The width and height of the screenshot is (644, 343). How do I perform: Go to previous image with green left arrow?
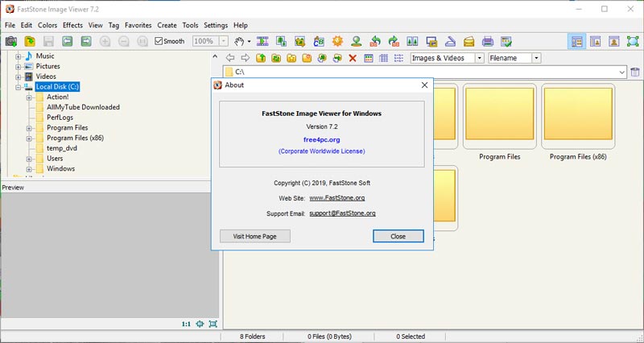tap(68, 41)
